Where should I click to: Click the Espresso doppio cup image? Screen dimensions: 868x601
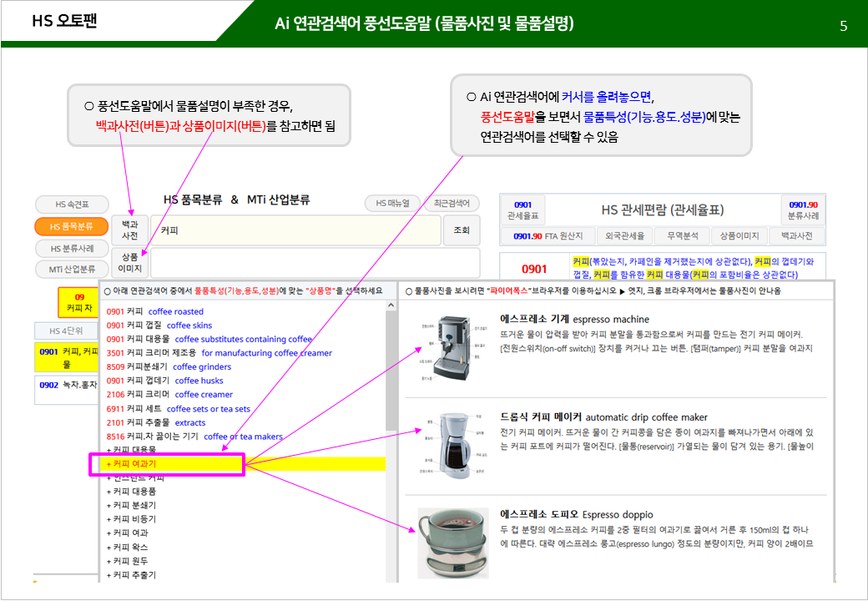(453, 543)
